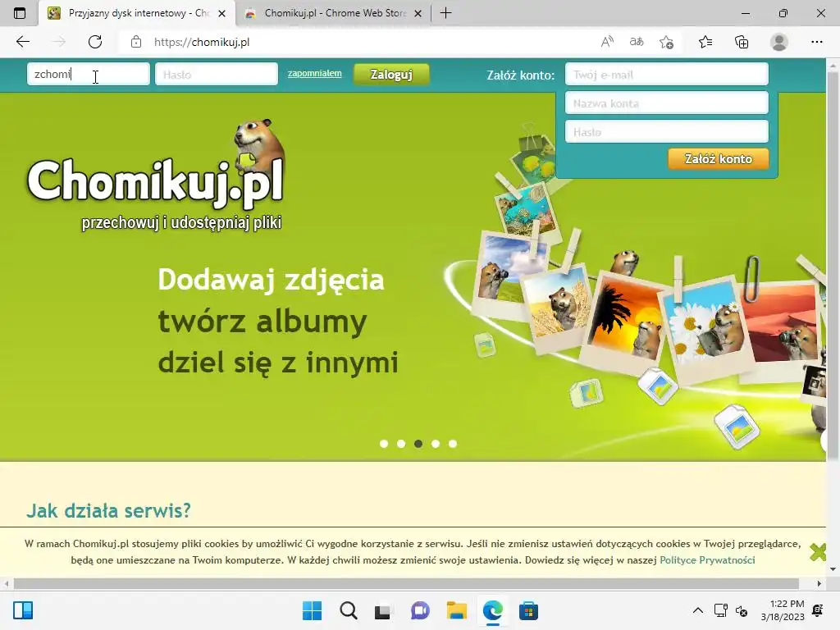This screenshot has height=630, width=840.
Task: Click the Twój e-mail registration field
Action: tap(666, 75)
